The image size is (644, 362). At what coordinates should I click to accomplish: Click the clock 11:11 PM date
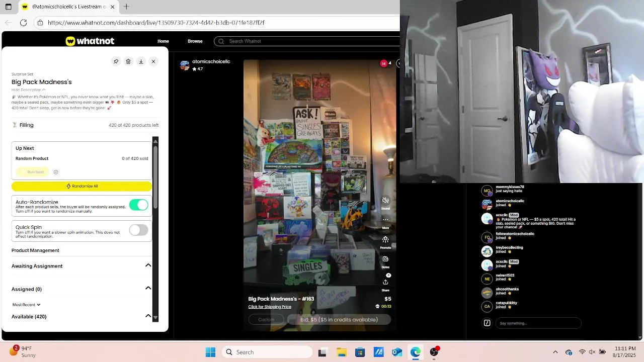pos(624,352)
